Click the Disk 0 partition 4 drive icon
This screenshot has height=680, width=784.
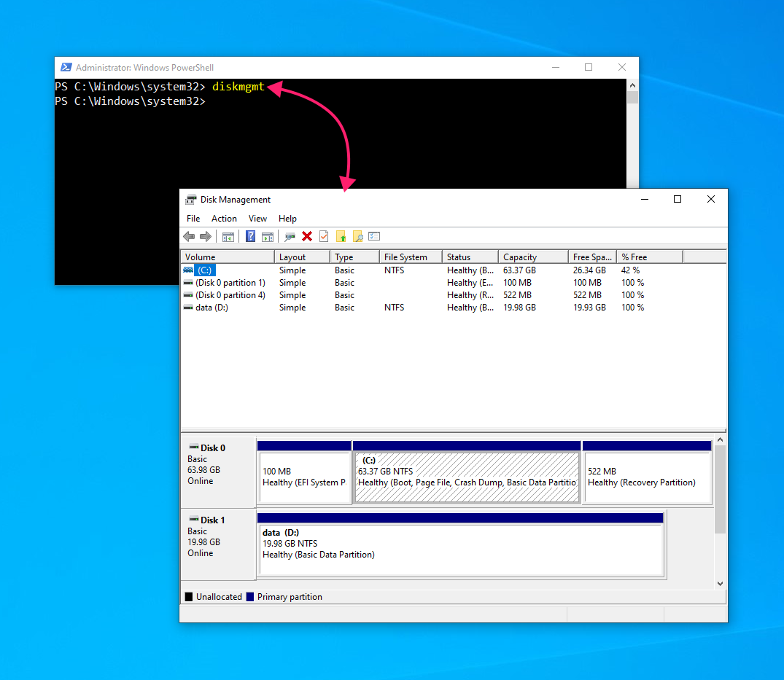[188, 294]
